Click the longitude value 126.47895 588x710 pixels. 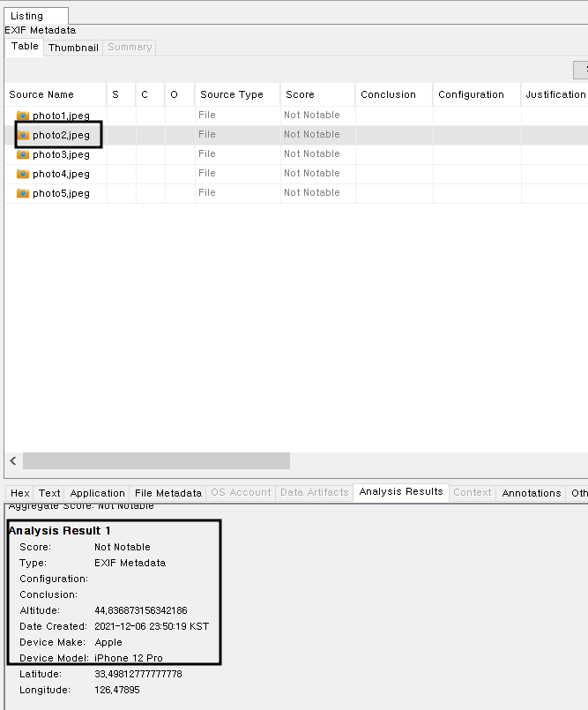pyautogui.click(x=116, y=690)
